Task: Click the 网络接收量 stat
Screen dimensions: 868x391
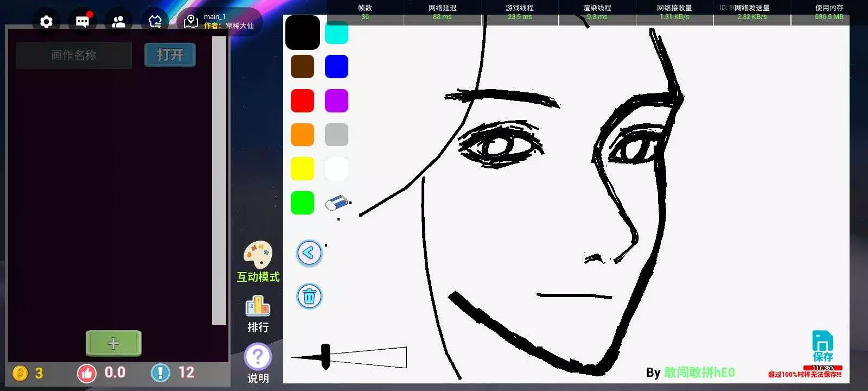Action: [x=674, y=12]
